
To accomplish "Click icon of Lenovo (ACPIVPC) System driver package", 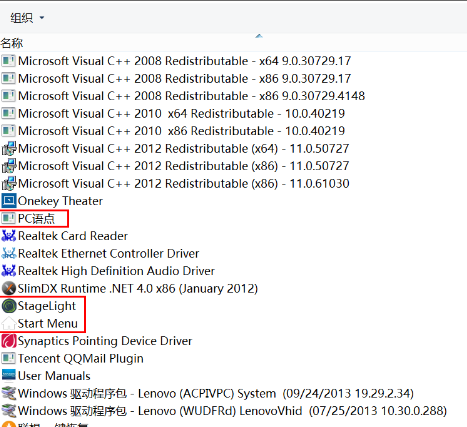I will pos(8,394).
